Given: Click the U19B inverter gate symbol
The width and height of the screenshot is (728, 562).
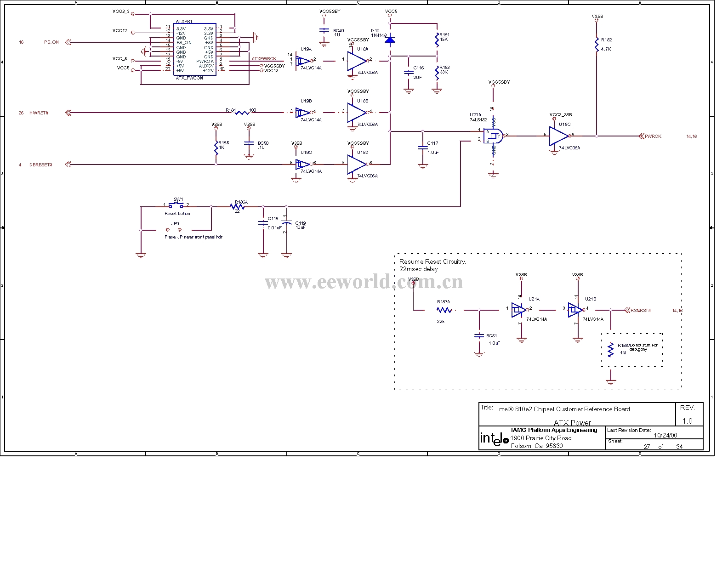Looking at the screenshot, I should point(303,112).
